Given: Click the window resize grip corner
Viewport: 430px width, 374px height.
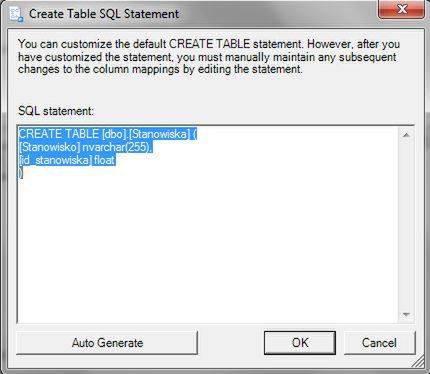Looking at the screenshot, I should coord(419,362).
